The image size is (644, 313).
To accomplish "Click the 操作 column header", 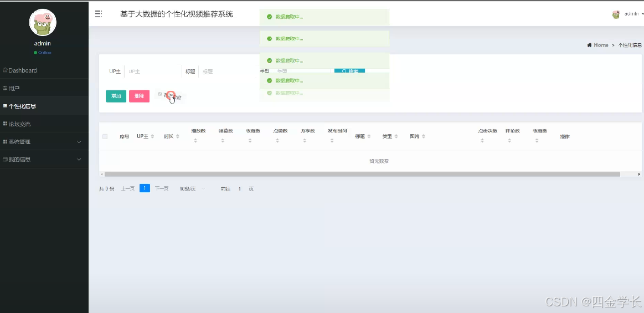I will pos(565,136).
